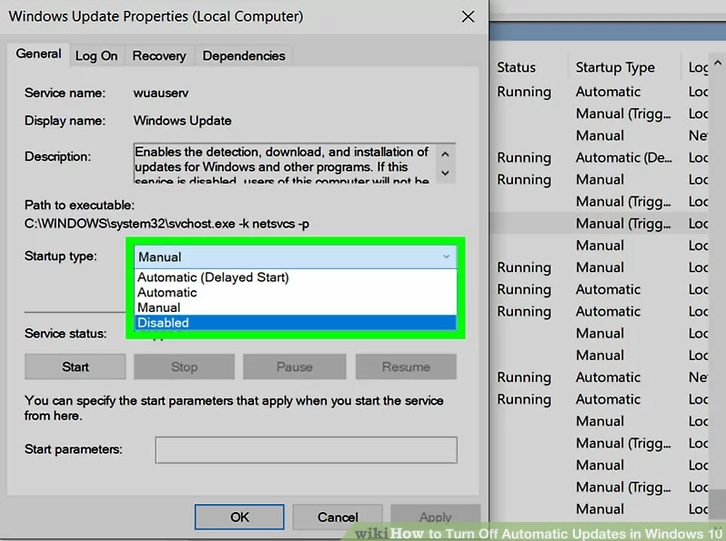Select Disabled in the startup type list

(295, 323)
